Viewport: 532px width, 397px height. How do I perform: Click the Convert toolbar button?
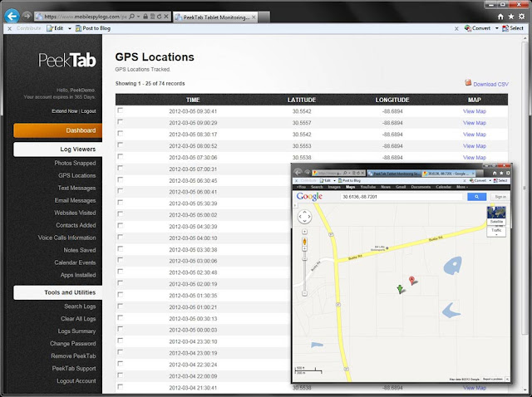point(477,28)
